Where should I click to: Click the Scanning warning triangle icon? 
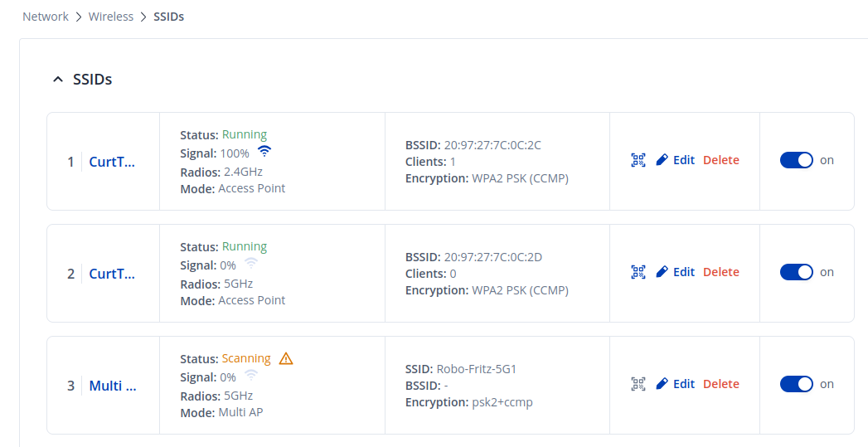click(286, 358)
